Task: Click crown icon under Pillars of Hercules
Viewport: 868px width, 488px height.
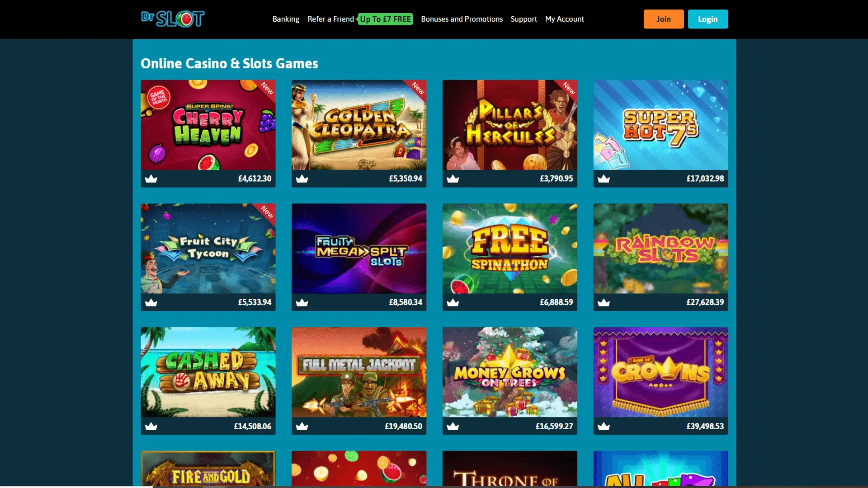Action: (453, 179)
